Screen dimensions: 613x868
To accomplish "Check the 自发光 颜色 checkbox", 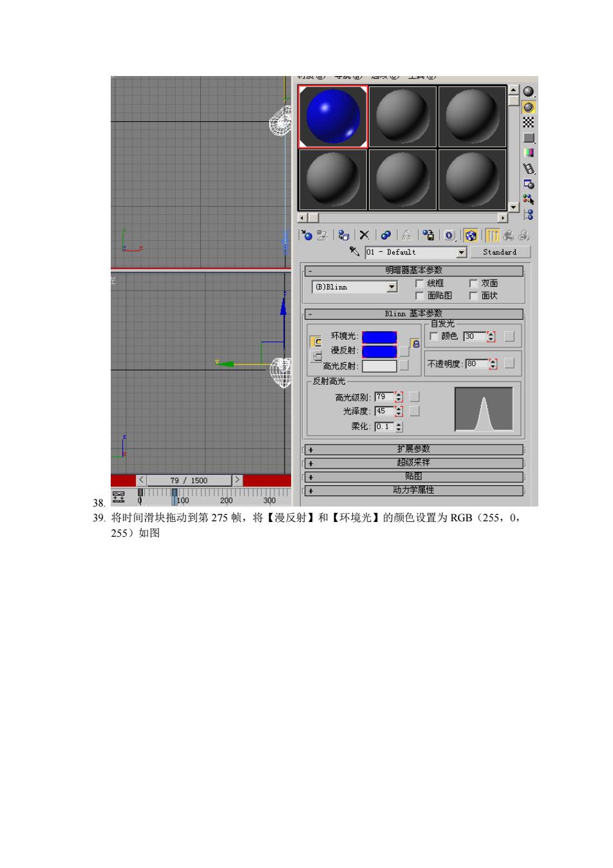I will click(433, 336).
